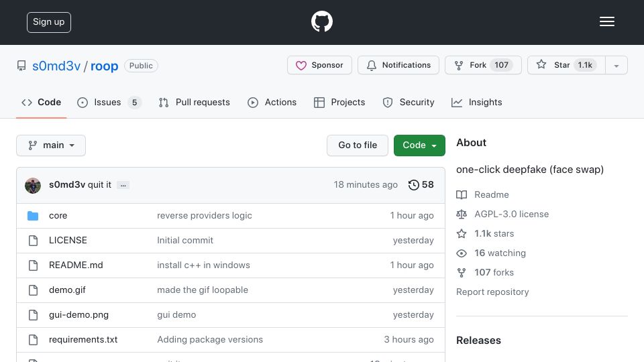Fork the repository
The image size is (644, 362).
[483, 65]
